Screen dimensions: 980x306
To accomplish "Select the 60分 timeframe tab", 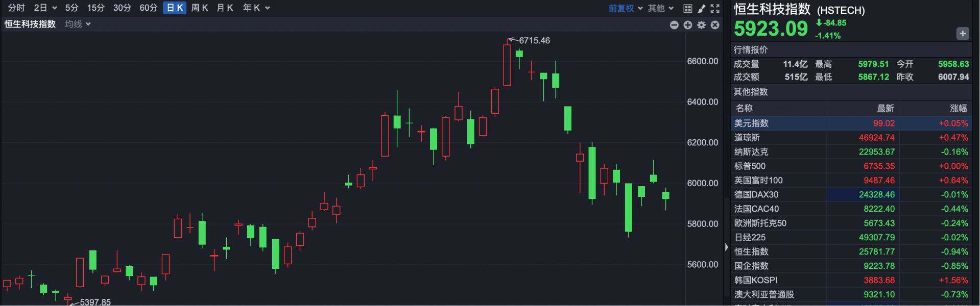I will point(148,8).
